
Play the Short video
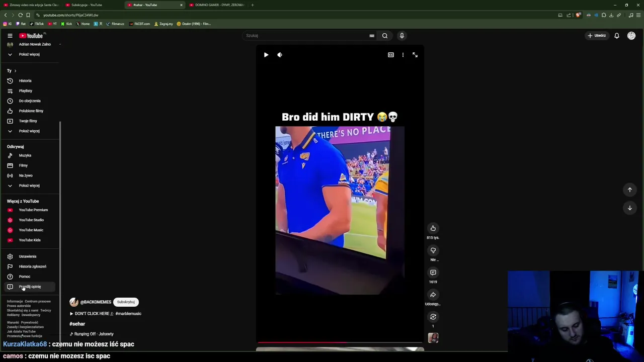click(x=266, y=55)
